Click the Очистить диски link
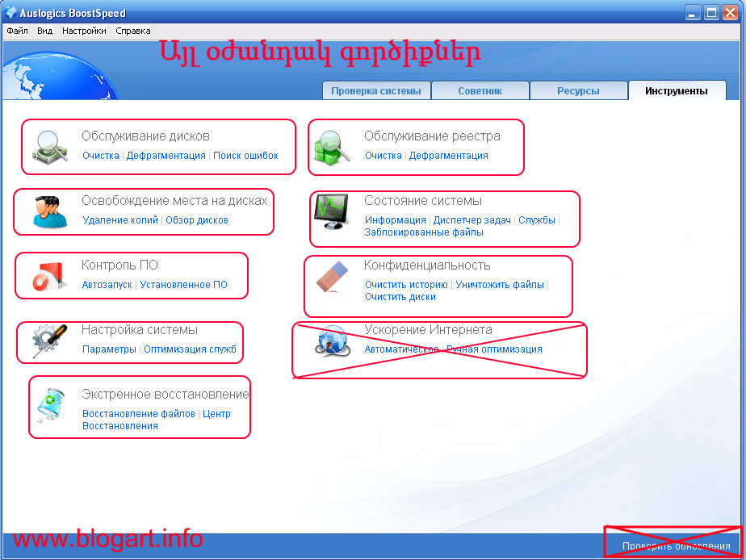 [x=400, y=297]
